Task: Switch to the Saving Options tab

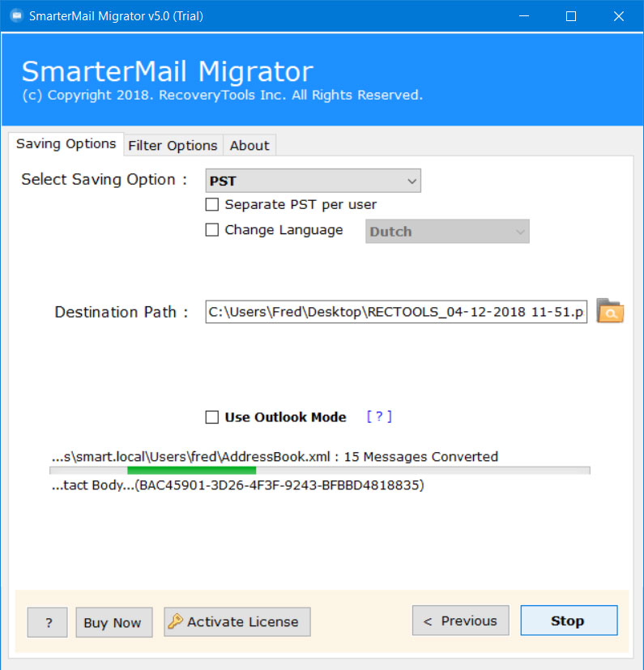Action: click(66, 144)
